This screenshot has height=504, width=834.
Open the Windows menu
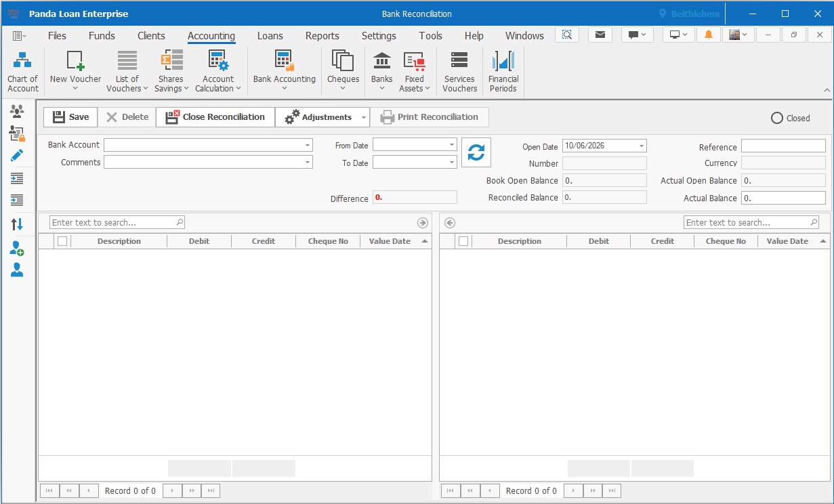point(524,36)
